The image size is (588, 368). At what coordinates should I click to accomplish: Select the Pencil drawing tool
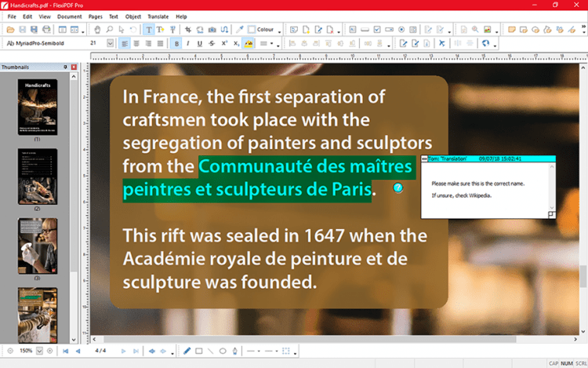click(x=187, y=351)
